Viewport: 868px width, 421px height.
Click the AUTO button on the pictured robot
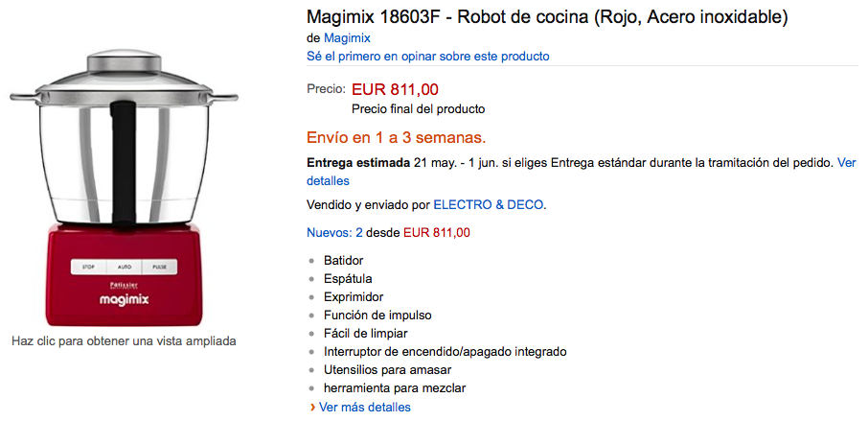click(x=124, y=267)
